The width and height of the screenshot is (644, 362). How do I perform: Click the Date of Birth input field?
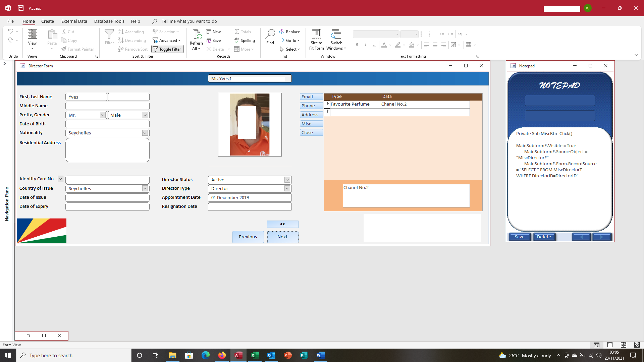[107, 124]
